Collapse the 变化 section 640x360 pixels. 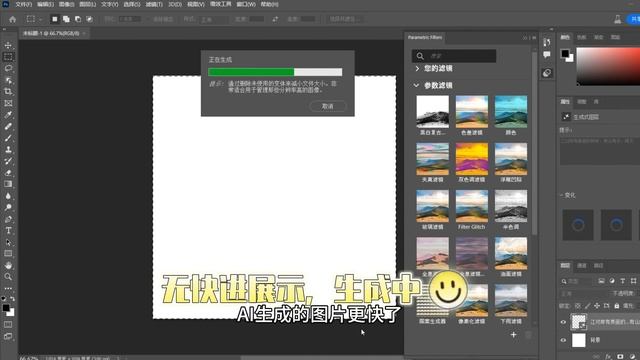click(562, 195)
